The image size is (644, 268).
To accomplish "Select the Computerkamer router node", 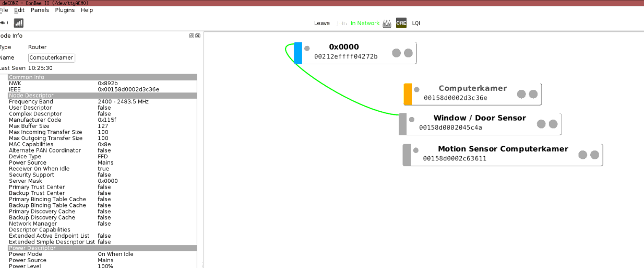I will pos(472,94).
